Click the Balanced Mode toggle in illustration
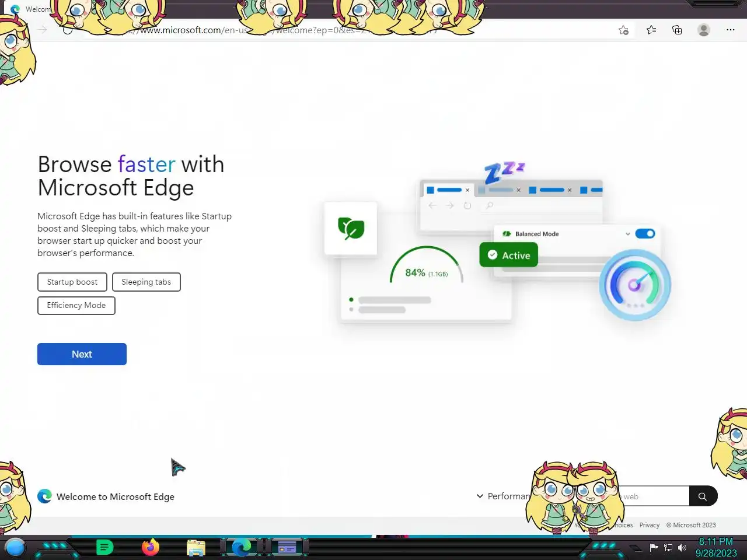This screenshot has height=560, width=747. (x=645, y=233)
